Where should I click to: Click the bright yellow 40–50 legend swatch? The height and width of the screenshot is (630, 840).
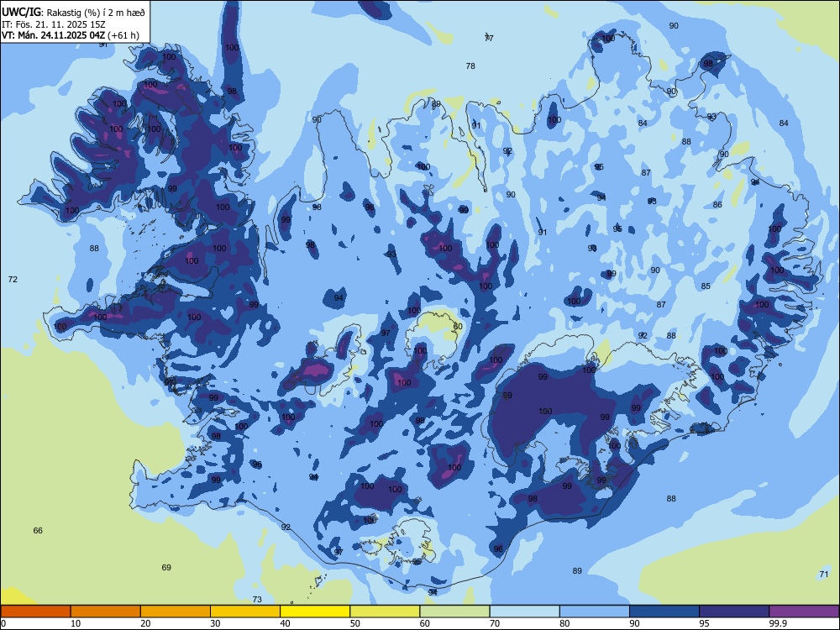(315, 612)
